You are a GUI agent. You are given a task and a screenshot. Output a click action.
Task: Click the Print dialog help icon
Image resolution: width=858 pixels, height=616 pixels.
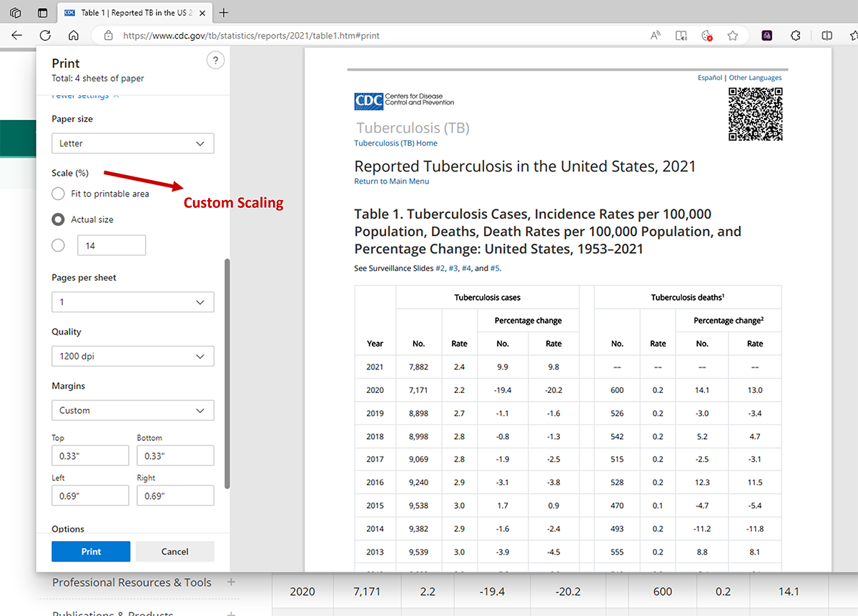tap(215, 61)
